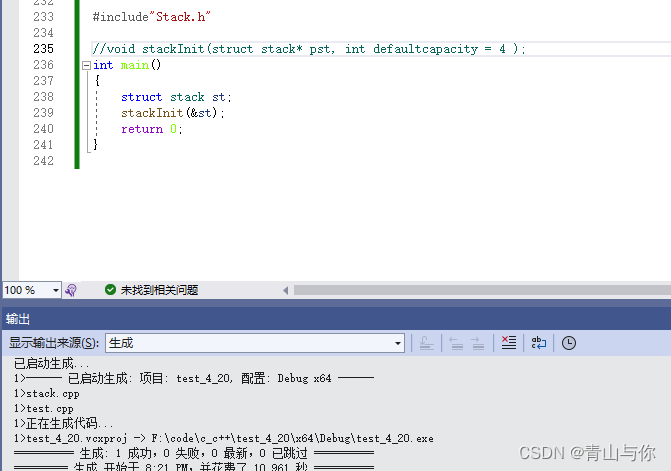This screenshot has height=471, width=671.
Task: Click the find message in code icon
Action: pyautogui.click(x=425, y=343)
